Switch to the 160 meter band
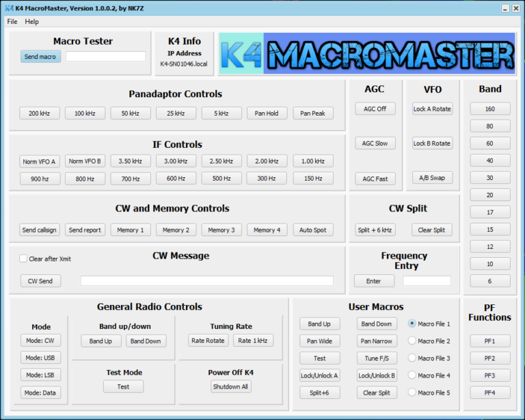 pos(490,109)
